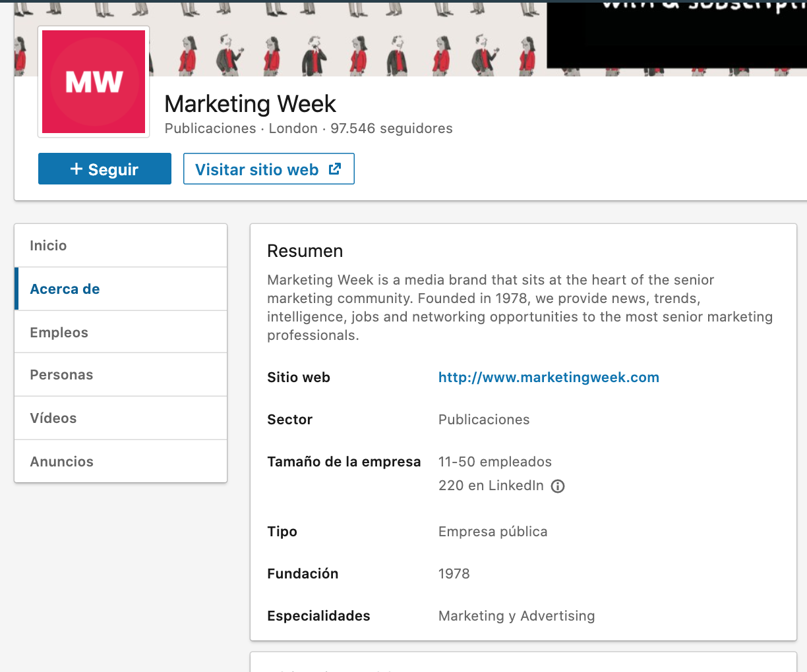Screen dimensions: 807x672
Task: Open the marketingweek.com website link
Action: click(549, 378)
